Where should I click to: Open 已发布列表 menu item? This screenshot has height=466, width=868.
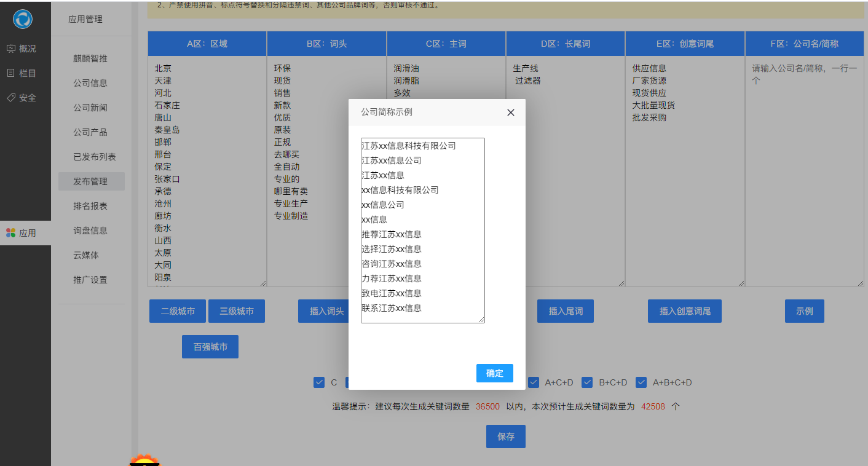pyautogui.click(x=92, y=157)
